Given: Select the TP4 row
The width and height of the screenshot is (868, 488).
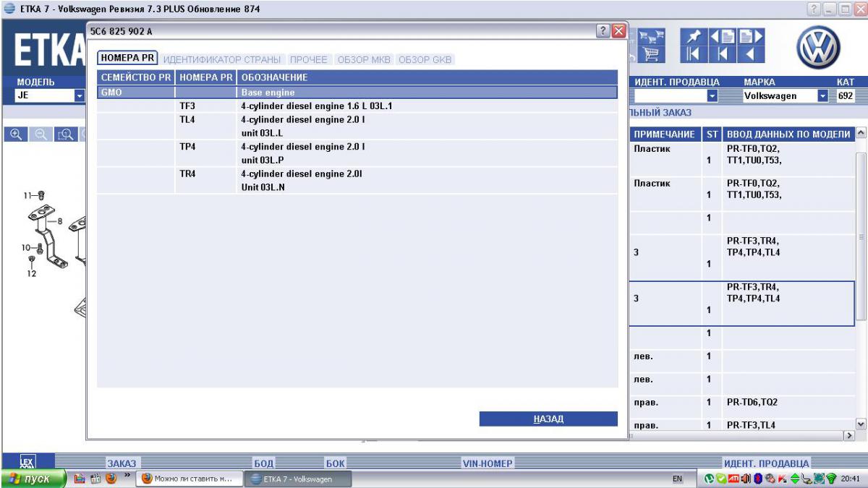Looking at the screenshot, I should coord(357,153).
